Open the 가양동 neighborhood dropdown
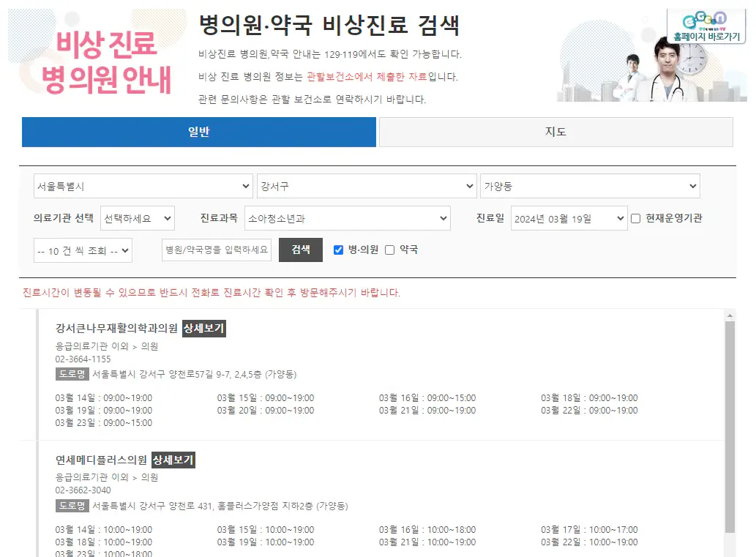This screenshot has height=557, width=756. point(591,186)
